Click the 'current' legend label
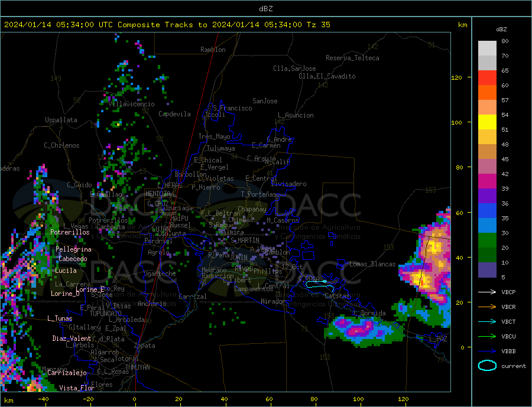Screen dimensions: 532x407 point(514,366)
